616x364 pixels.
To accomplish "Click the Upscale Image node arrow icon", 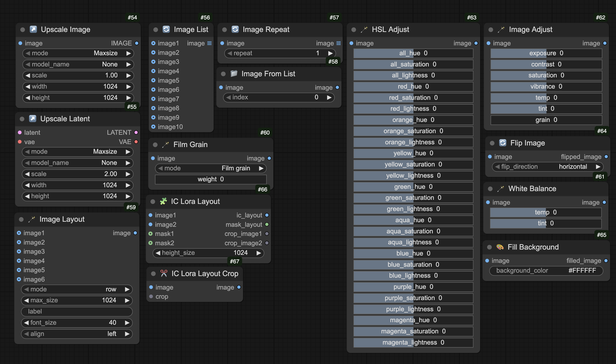I will tap(33, 29).
